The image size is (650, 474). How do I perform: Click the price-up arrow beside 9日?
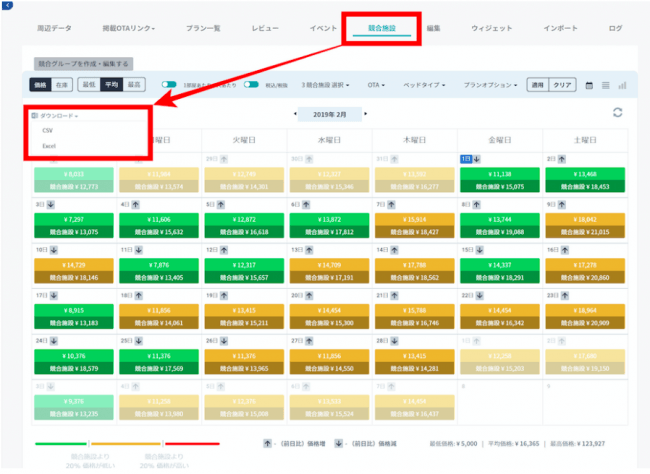(562, 204)
